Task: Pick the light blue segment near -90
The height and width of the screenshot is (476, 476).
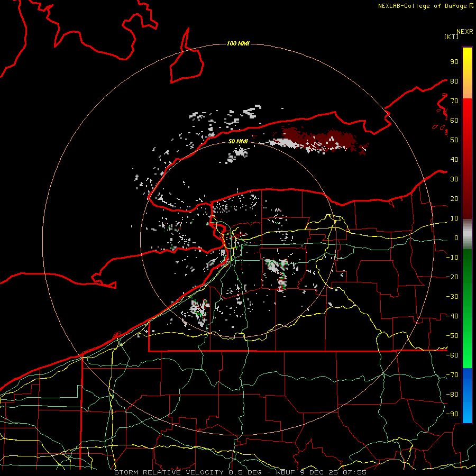Action: [x=467, y=413]
